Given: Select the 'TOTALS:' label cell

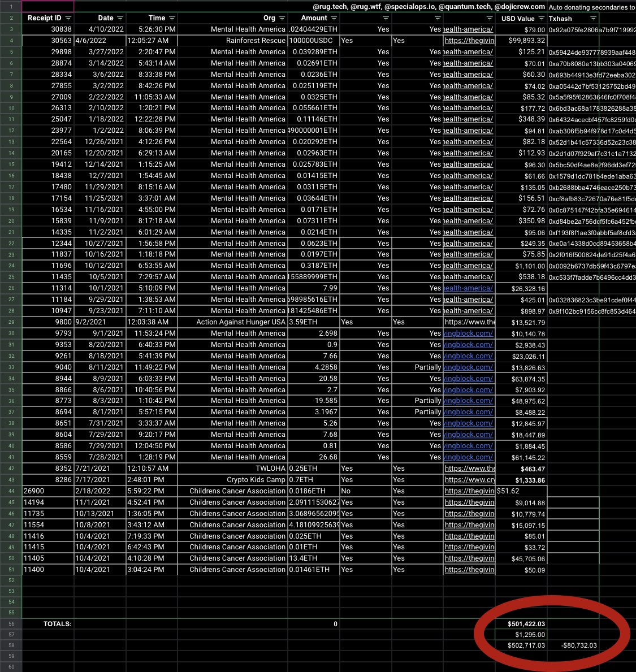Looking at the screenshot, I should (x=48, y=624).
